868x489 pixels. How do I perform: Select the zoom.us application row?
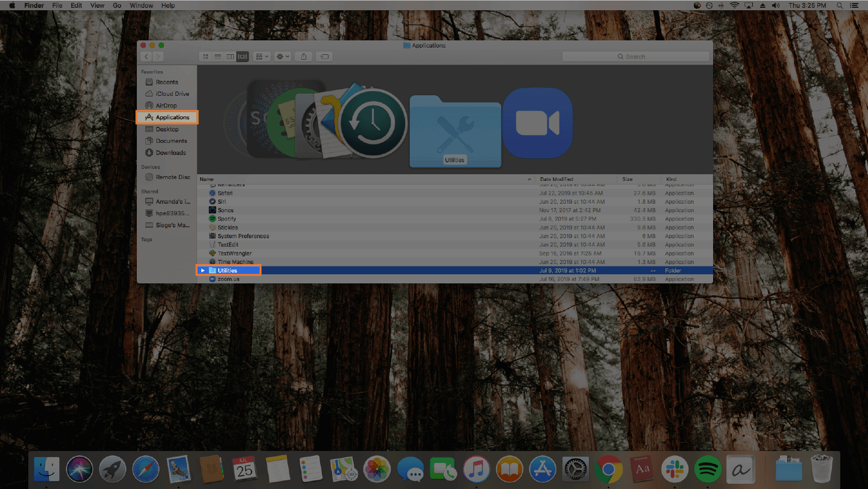pos(455,279)
